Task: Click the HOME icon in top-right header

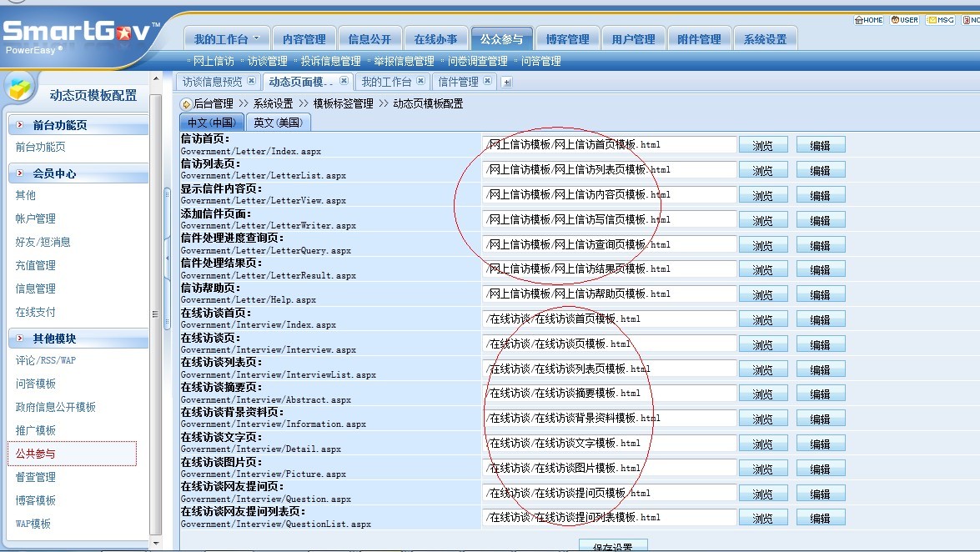Action: click(868, 20)
